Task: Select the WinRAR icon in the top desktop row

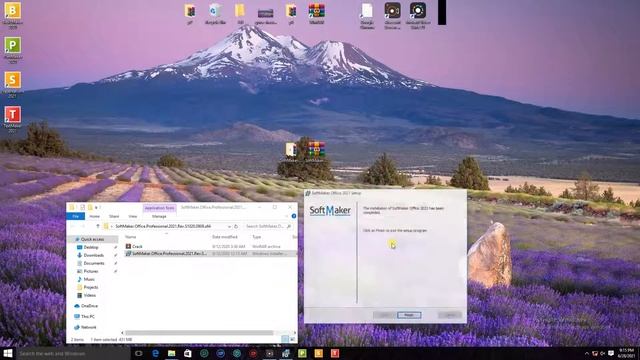Action: pos(316,13)
